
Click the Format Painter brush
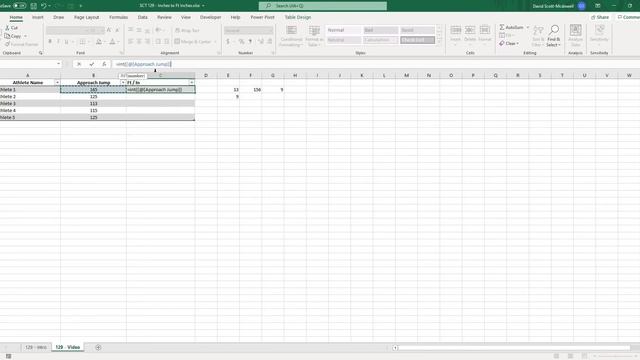(21, 44)
